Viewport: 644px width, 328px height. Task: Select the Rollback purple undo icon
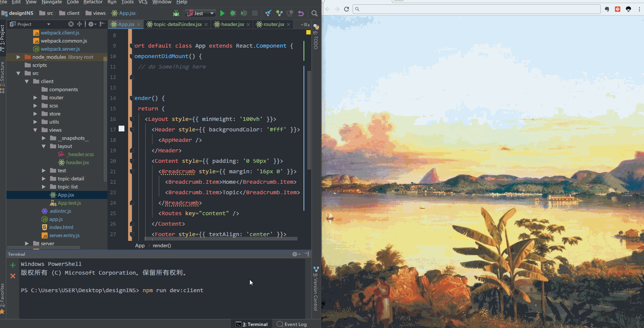coord(301,13)
